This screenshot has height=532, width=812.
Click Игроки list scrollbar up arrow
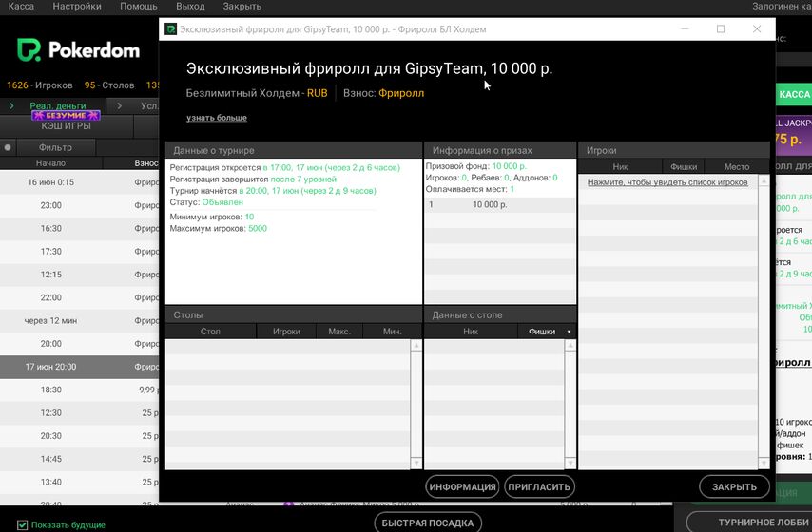(x=764, y=181)
